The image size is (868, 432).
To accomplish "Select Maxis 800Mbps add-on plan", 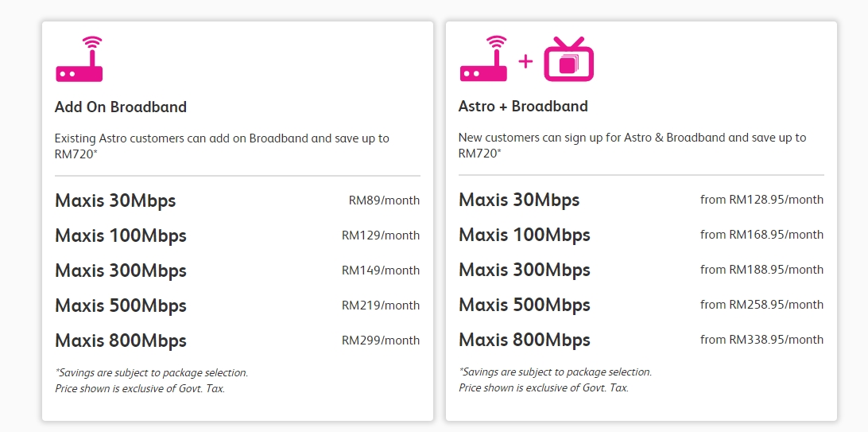I will point(121,341).
